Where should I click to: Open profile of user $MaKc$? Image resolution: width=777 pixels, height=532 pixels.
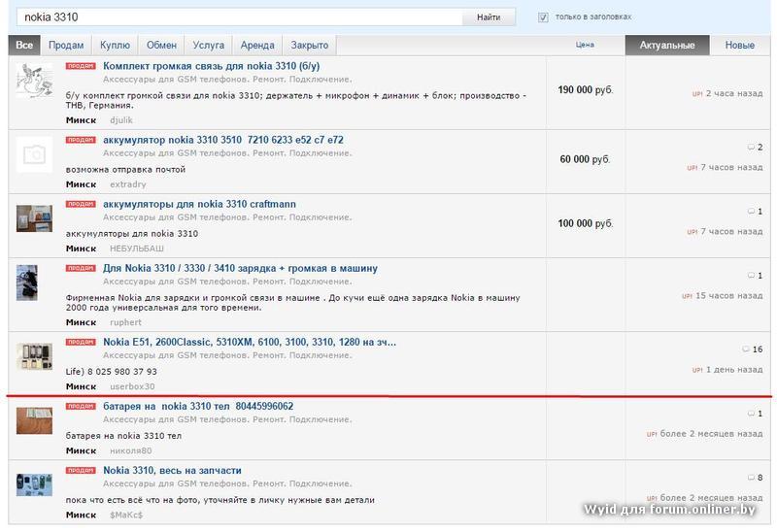click(x=126, y=515)
